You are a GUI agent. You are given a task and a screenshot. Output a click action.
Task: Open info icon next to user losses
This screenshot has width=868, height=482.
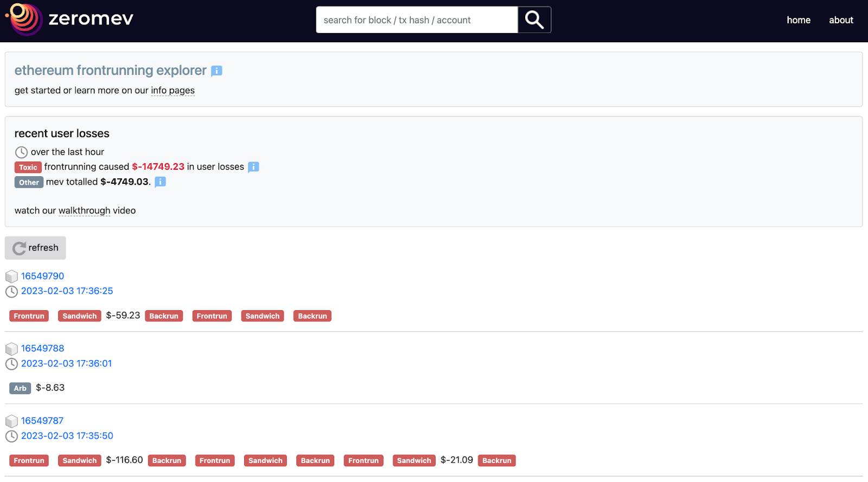pyautogui.click(x=253, y=167)
